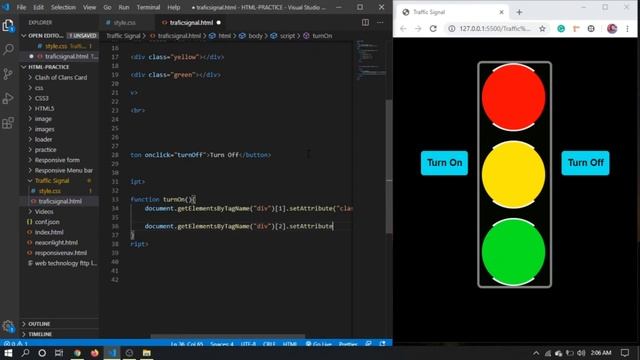The height and width of the screenshot is (360, 640).
Task: Expand the HTML5 folder
Action: click(x=60, y=108)
